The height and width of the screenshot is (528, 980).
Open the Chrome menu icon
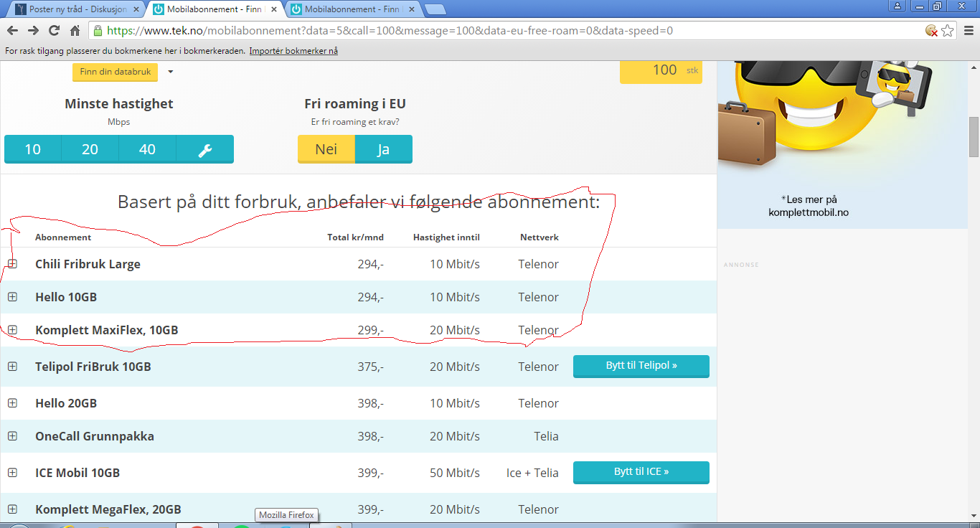click(968, 31)
